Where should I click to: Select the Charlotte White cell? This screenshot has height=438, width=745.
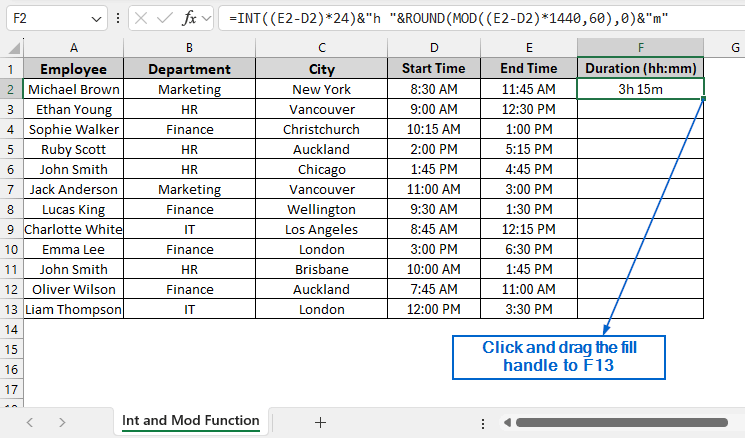click(x=74, y=229)
